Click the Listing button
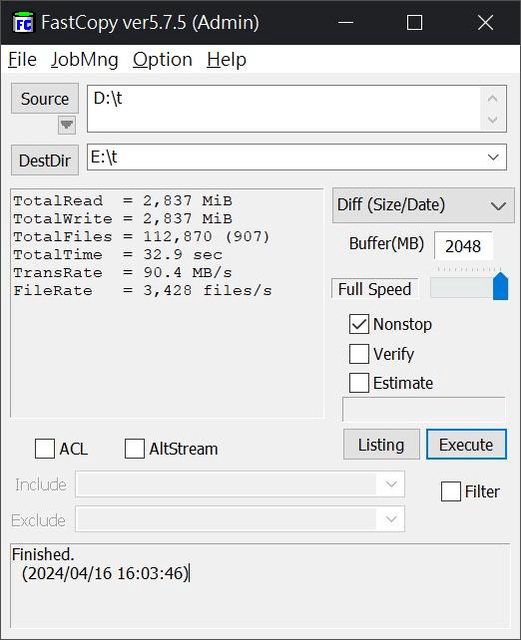The height and width of the screenshot is (640, 521). (381, 444)
